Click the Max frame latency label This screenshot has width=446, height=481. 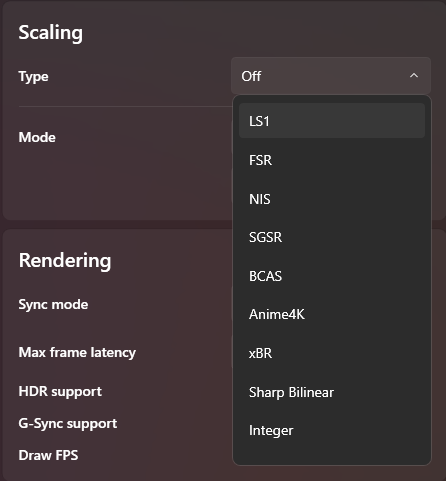point(77,353)
